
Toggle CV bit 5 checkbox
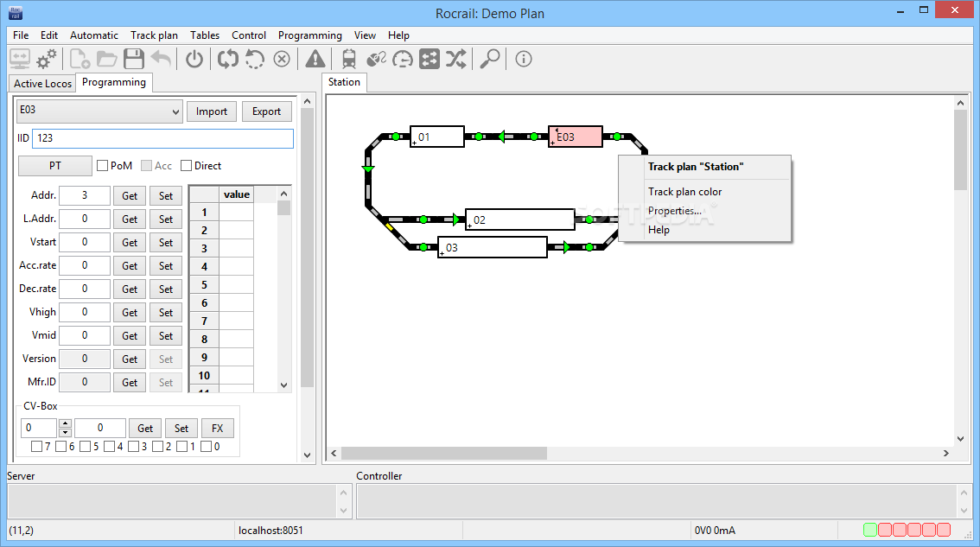click(85, 447)
